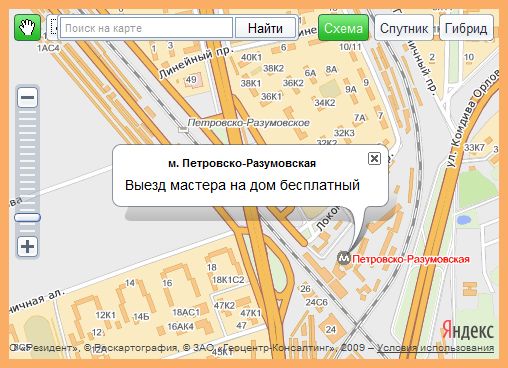Click the railway station marker near Петровско-Разумовское

pyautogui.click(x=183, y=129)
